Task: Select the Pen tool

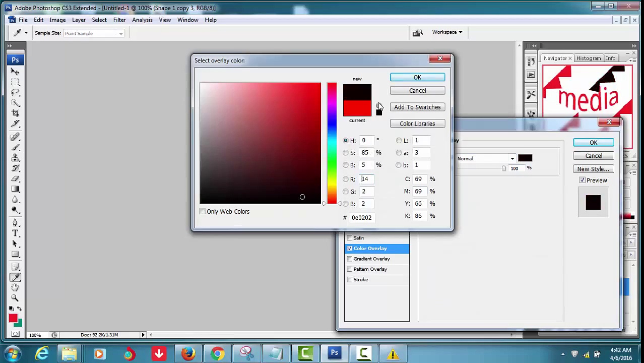Action: tap(15, 222)
